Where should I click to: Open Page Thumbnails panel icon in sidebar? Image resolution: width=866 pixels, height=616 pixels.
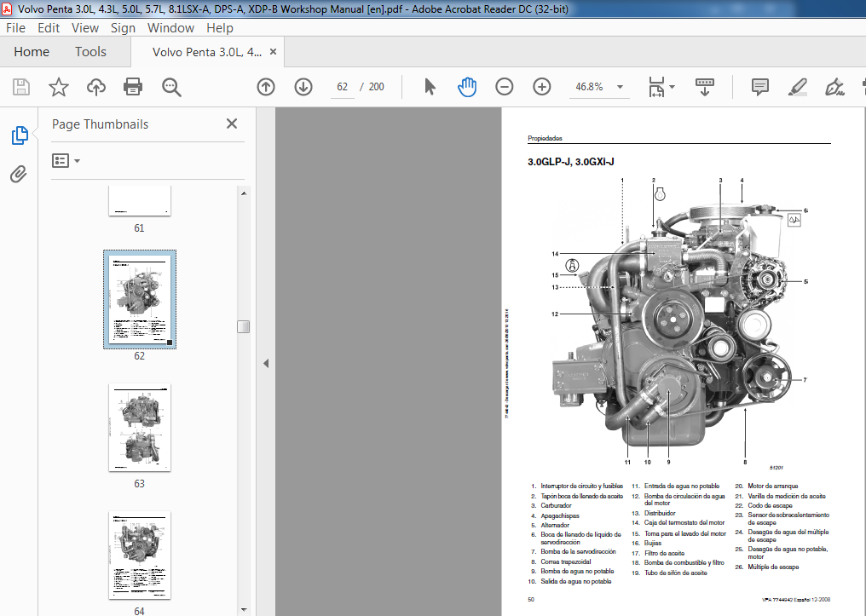pos(20,135)
